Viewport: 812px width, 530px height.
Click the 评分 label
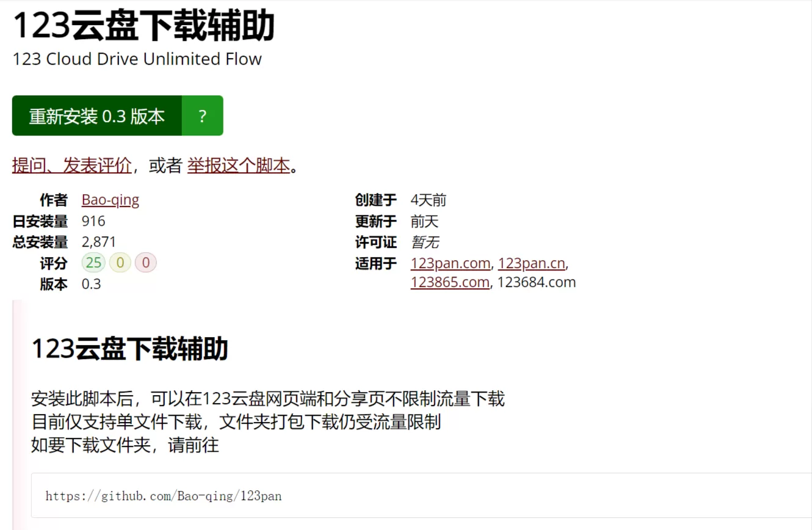[54, 263]
